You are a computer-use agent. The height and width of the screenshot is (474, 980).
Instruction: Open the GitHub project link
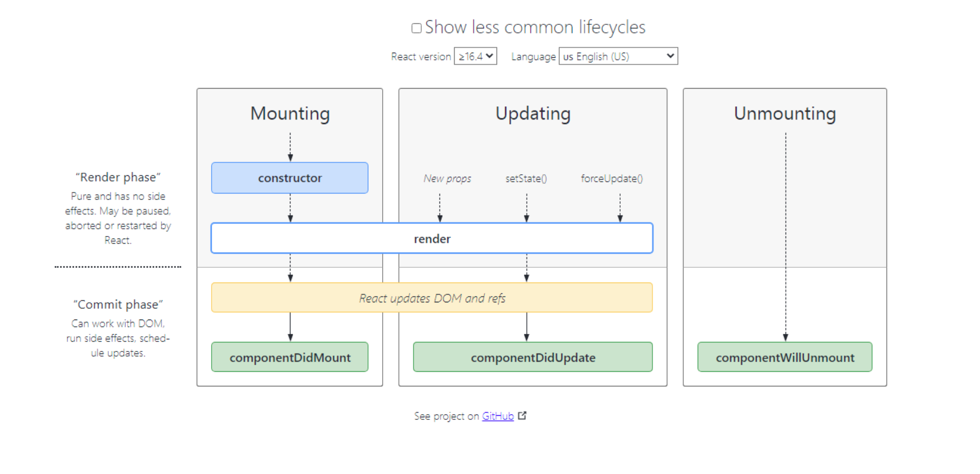[497, 416]
